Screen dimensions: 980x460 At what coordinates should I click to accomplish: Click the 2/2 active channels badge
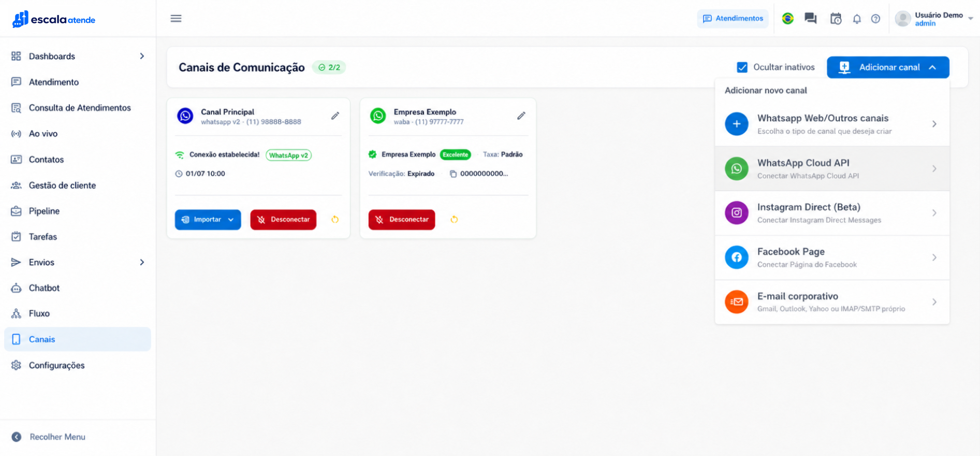coord(329,67)
